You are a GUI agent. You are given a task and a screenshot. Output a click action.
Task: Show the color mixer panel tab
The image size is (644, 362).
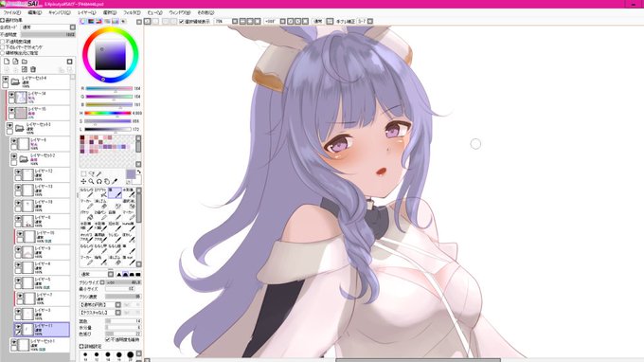[x=107, y=22]
